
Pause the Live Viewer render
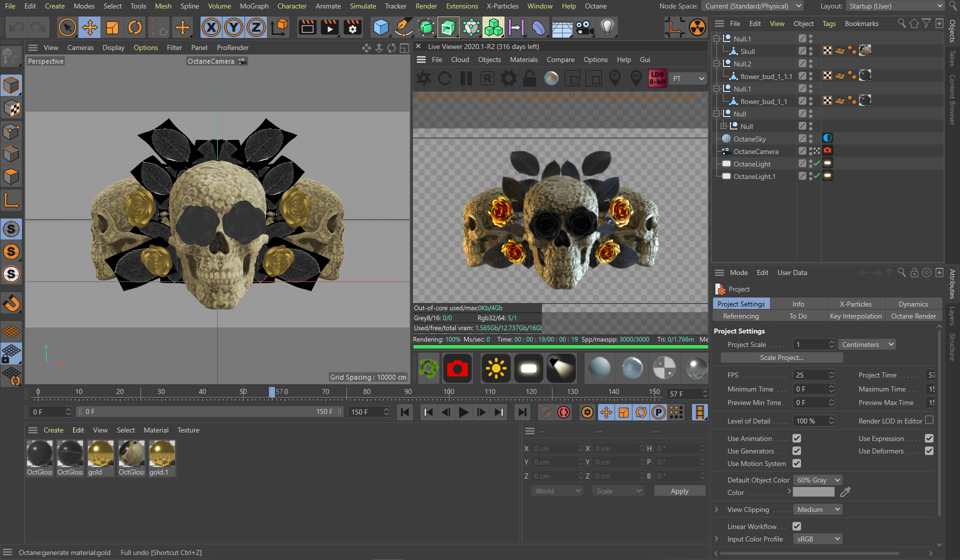click(x=466, y=78)
